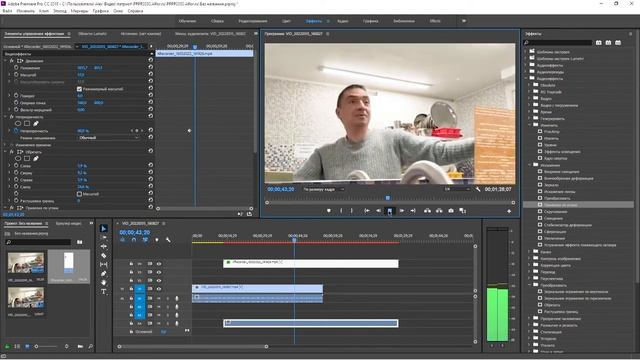Click the Lift button
This screenshot has height=360, width=640.
[427, 211]
